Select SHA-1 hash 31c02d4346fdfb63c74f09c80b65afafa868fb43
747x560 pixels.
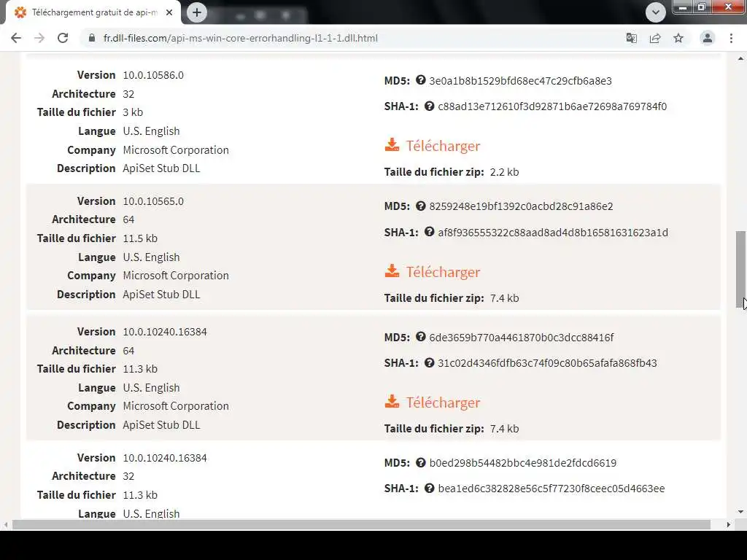[x=547, y=363]
